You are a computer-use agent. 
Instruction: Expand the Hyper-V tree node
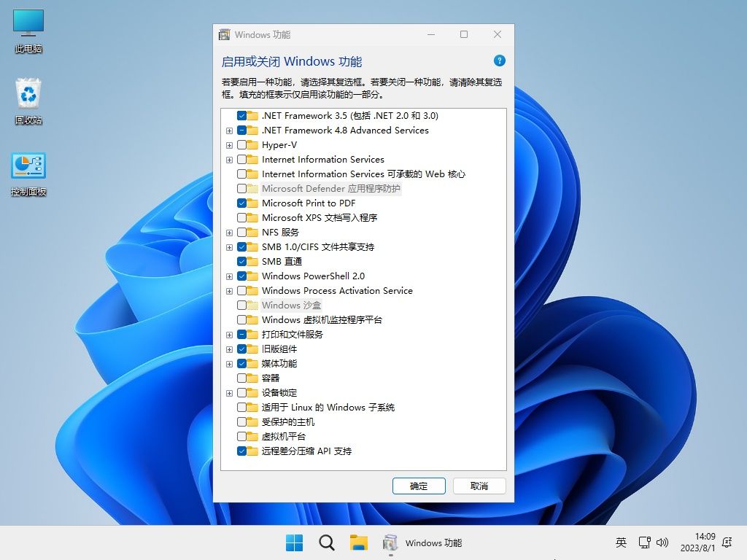229,145
